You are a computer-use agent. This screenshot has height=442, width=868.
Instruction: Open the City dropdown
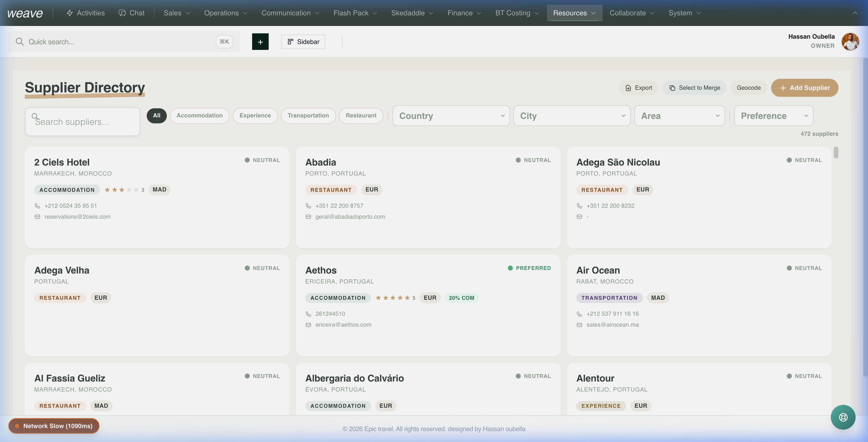point(572,116)
